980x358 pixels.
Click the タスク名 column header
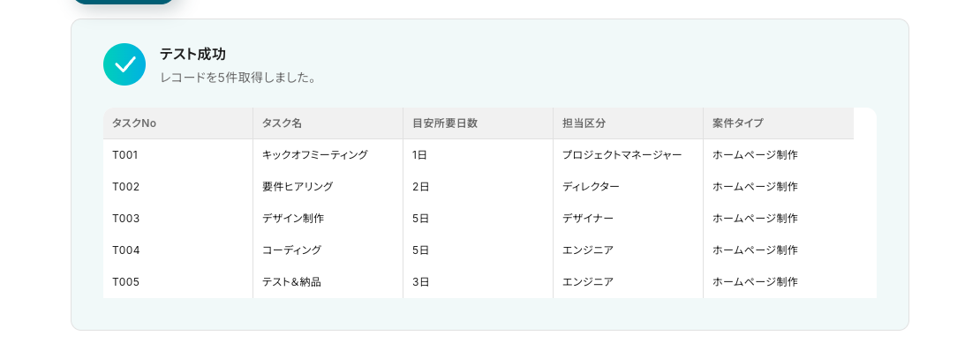coord(282,123)
